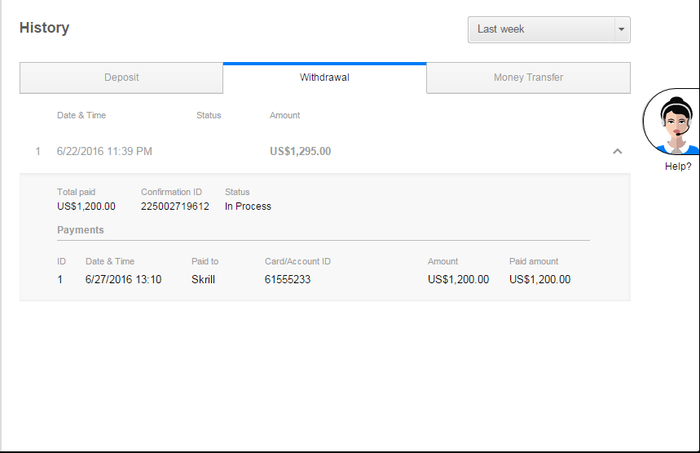Select the 6/22/2016 11:39 PM date

[104, 151]
